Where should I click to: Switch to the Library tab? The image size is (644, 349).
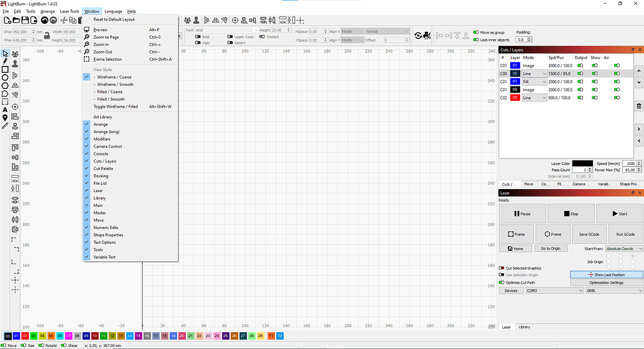tap(524, 327)
